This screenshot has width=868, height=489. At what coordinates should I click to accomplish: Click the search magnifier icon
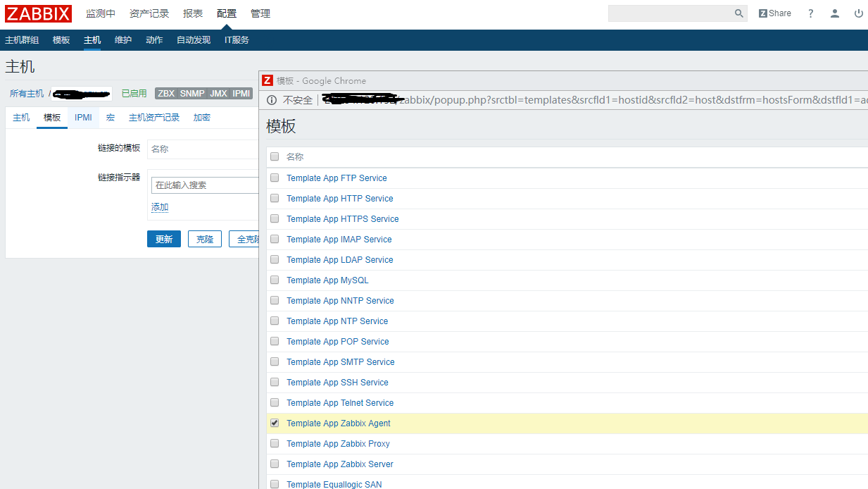[739, 13]
